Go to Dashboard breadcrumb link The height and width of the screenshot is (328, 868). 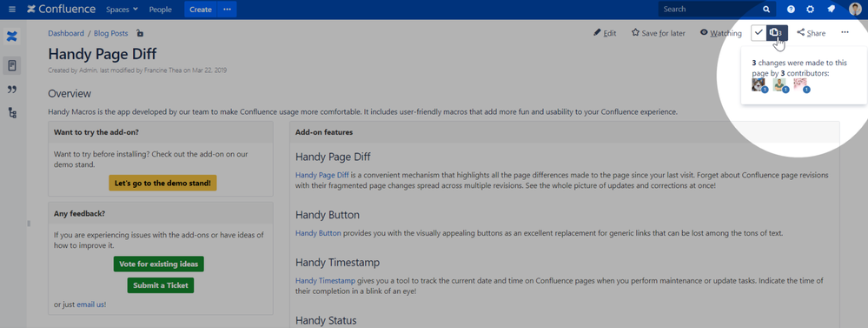coord(66,33)
